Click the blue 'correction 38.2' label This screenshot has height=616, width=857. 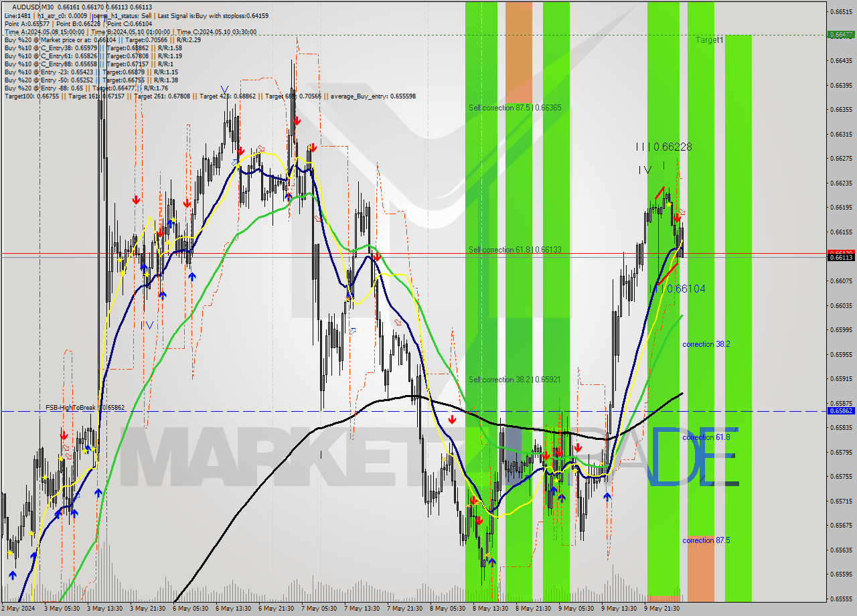pos(706,344)
